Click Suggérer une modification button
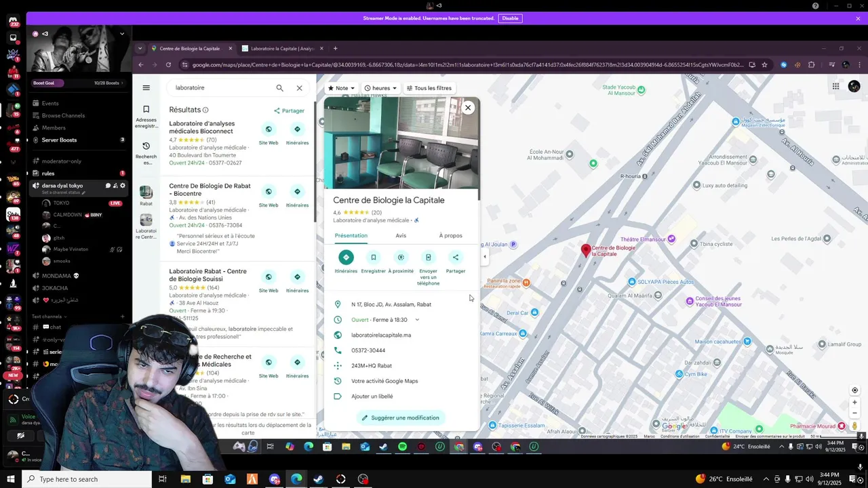The width and height of the screenshot is (868, 488). click(x=400, y=418)
